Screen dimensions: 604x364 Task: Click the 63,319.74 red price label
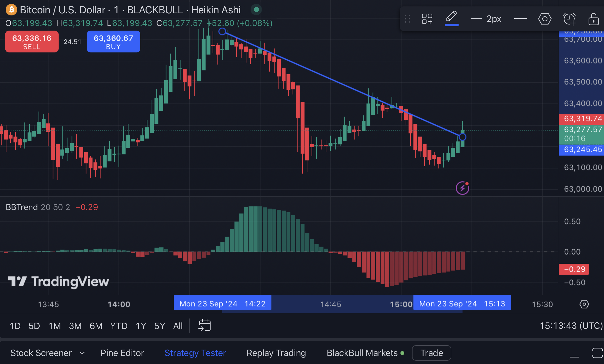click(x=581, y=119)
